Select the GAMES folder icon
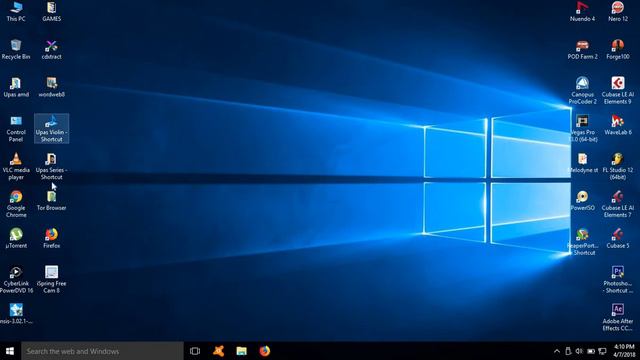640x360 pixels. (x=51, y=11)
